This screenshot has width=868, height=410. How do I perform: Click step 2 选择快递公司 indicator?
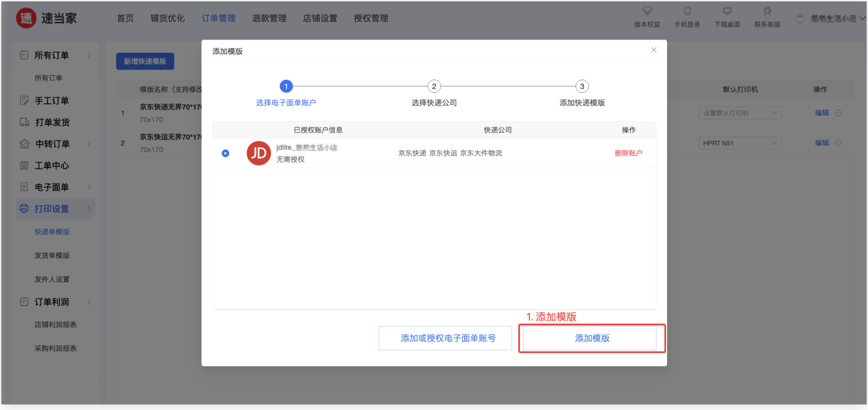434,86
